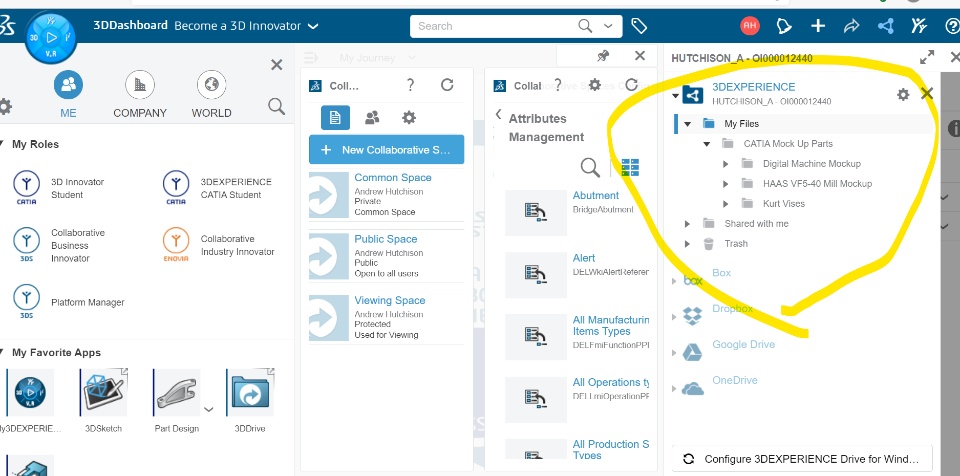Click the pin icon above widgets
The width and height of the screenshot is (960, 476).
(603, 56)
